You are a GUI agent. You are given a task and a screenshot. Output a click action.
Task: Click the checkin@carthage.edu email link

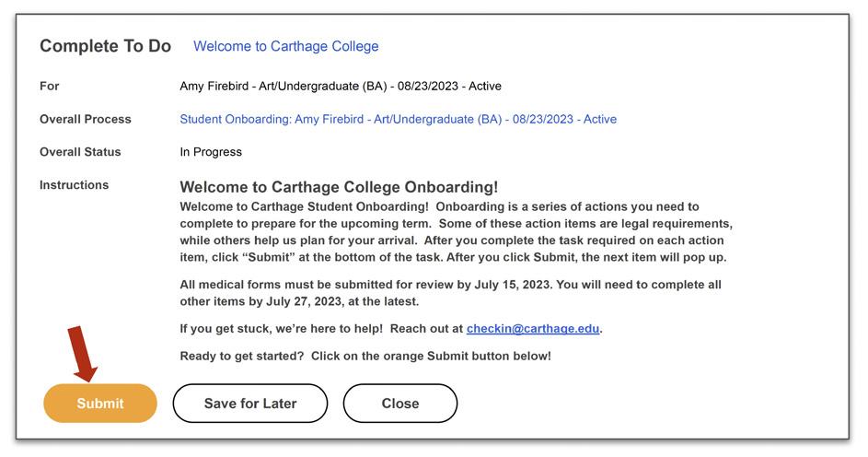533,328
